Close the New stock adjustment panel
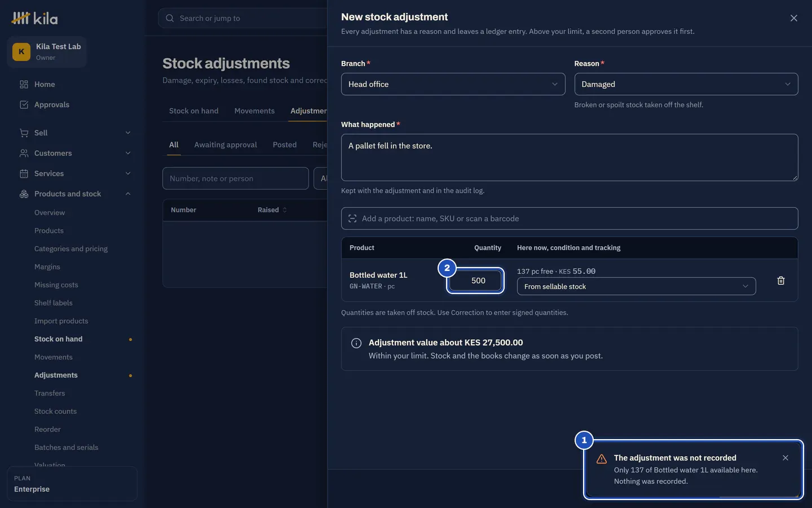 coord(794,18)
